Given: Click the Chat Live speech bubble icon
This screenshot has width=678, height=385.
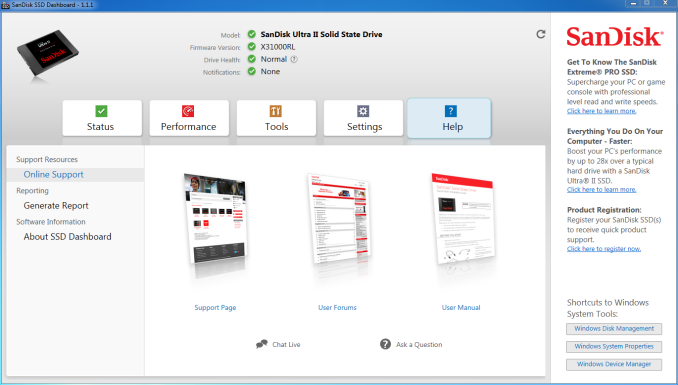Looking at the screenshot, I should (262, 344).
